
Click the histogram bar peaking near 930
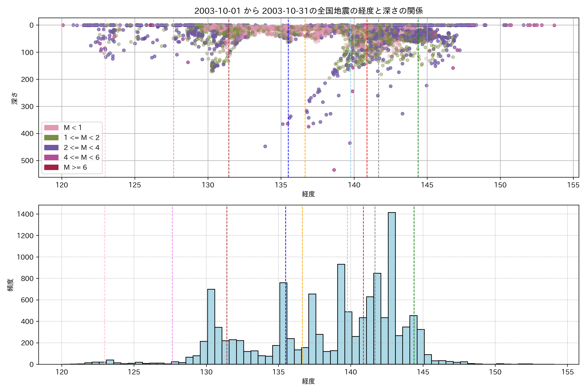coord(341,314)
